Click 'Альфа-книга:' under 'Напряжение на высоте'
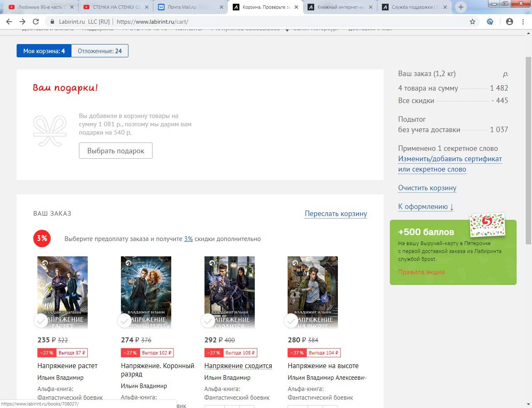 [x=305, y=389]
